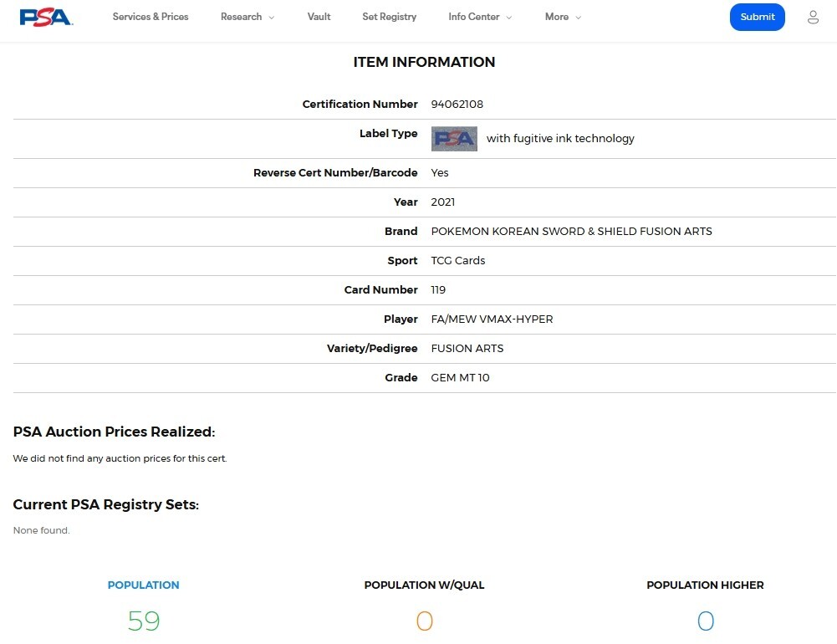The height and width of the screenshot is (644, 837).
Task: Open the Vault page
Action: (x=319, y=17)
